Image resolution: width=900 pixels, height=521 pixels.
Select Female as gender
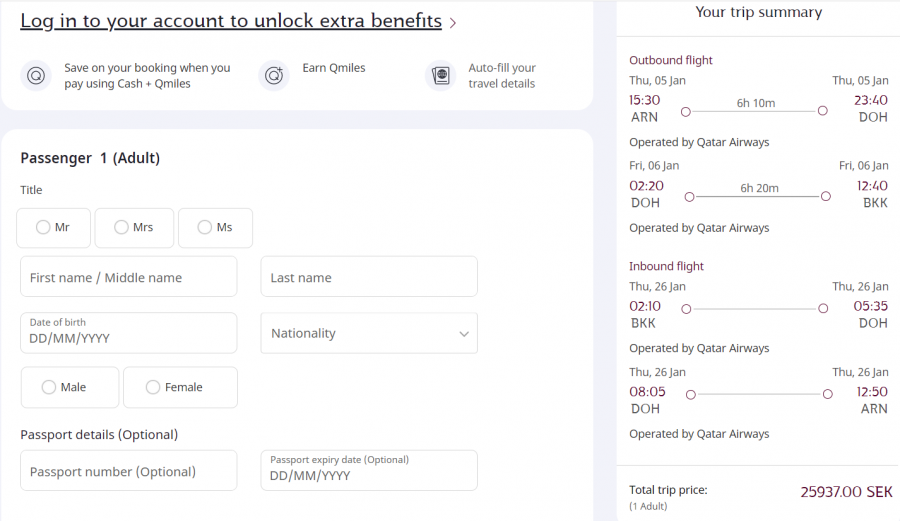coord(180,388)
